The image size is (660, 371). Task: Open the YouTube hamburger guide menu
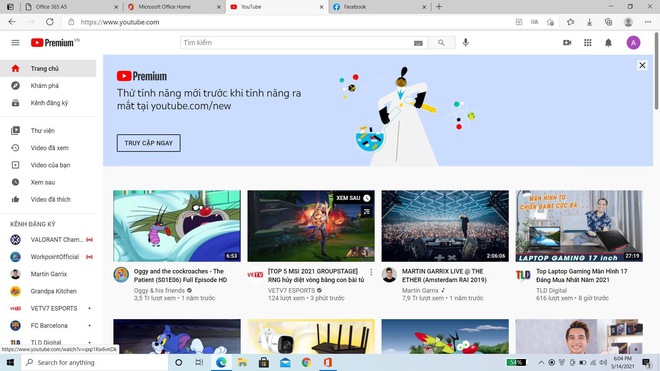click(15, 43)
